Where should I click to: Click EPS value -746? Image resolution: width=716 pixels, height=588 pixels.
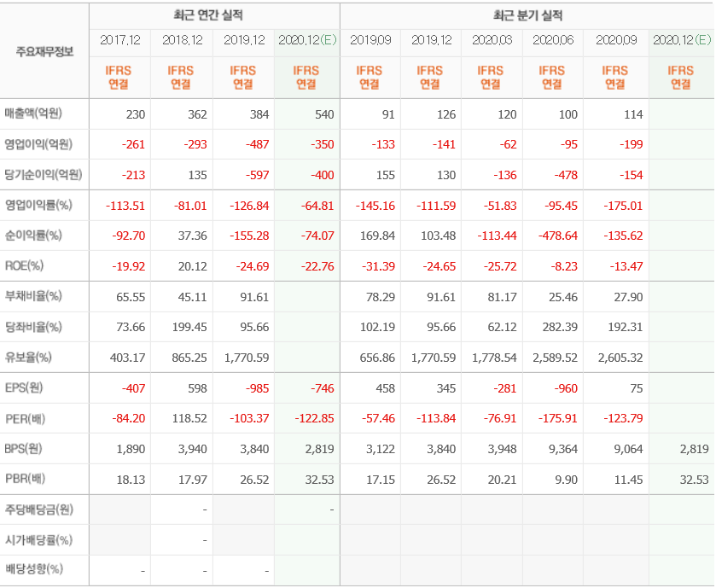[x=322, y=388]
